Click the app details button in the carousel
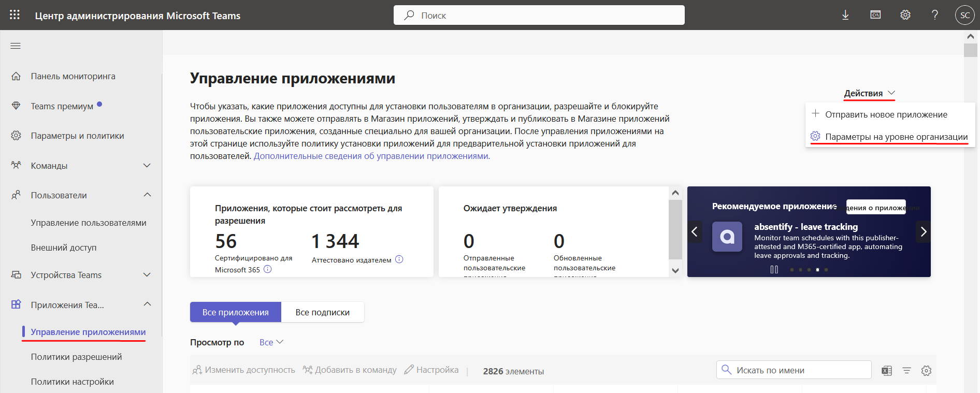This screenshot has height=393, width=980. click(876, 207)
